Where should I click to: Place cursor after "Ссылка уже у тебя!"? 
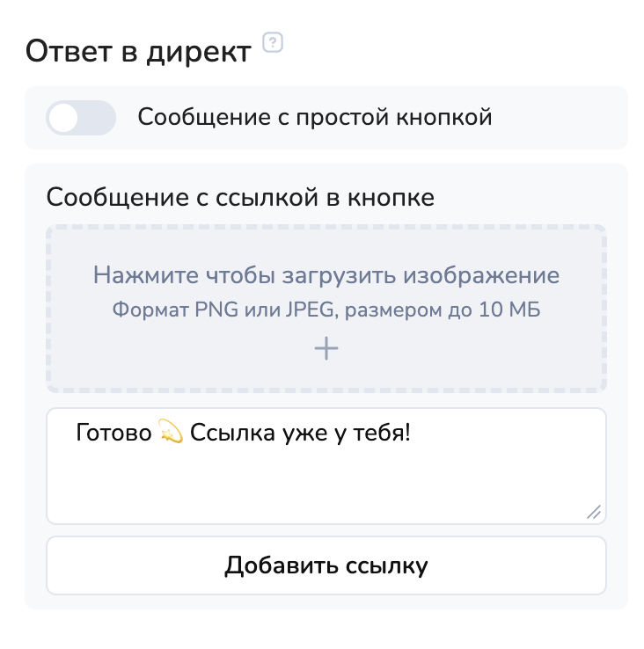click(x=412, y=433)
